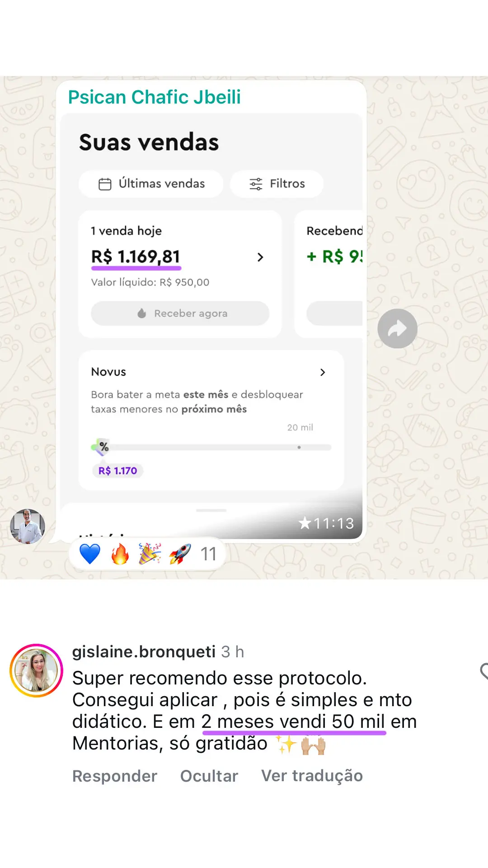
Task: Tap the Psican Chafic Jbeili sender name
Action: point(155,97)
